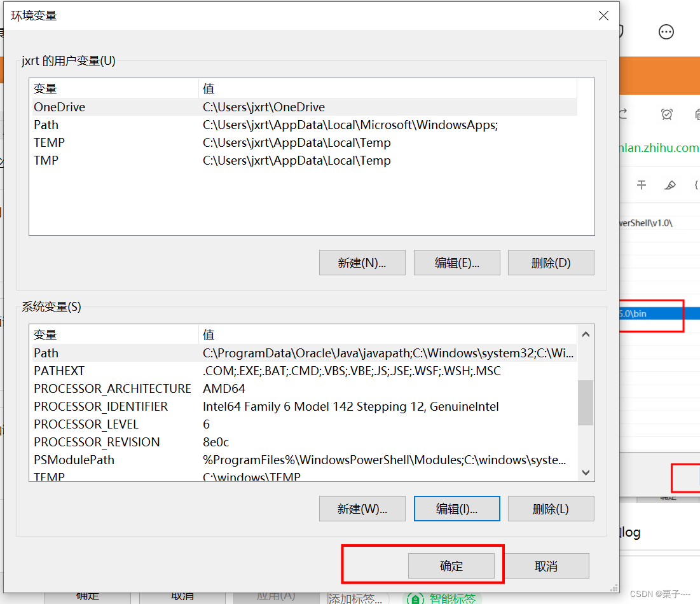Click the 变量 column header in system variables
This screenshot has width=700, height=604.
tap(114, 334)
